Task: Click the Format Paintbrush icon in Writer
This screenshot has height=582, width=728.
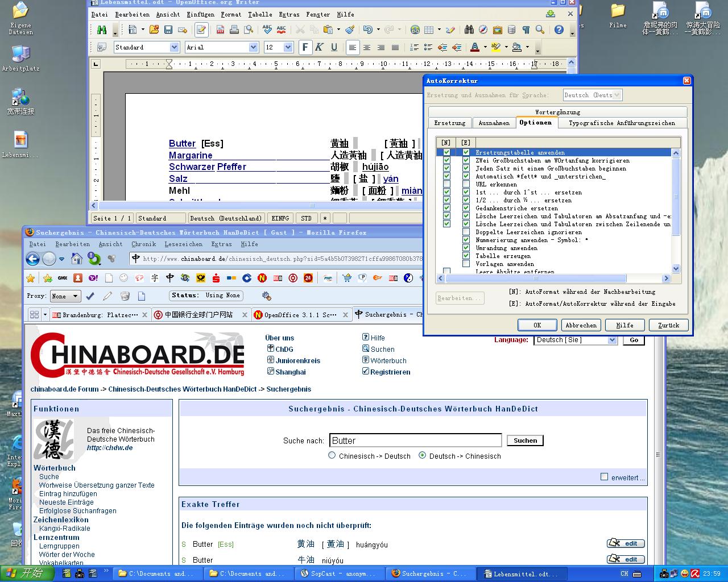Action: tap(350, 30)
